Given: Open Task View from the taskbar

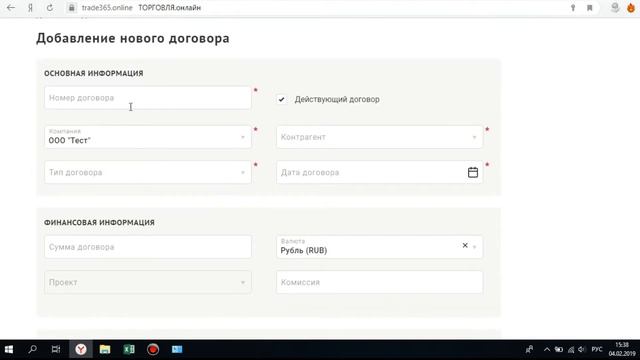Looking at the screenshot, I should click(x=56, y=349).
